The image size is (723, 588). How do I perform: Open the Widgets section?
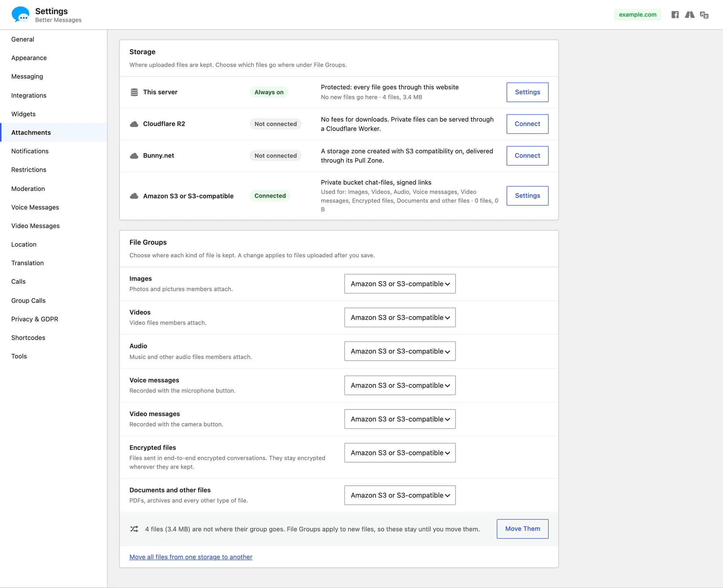(54, 114)
